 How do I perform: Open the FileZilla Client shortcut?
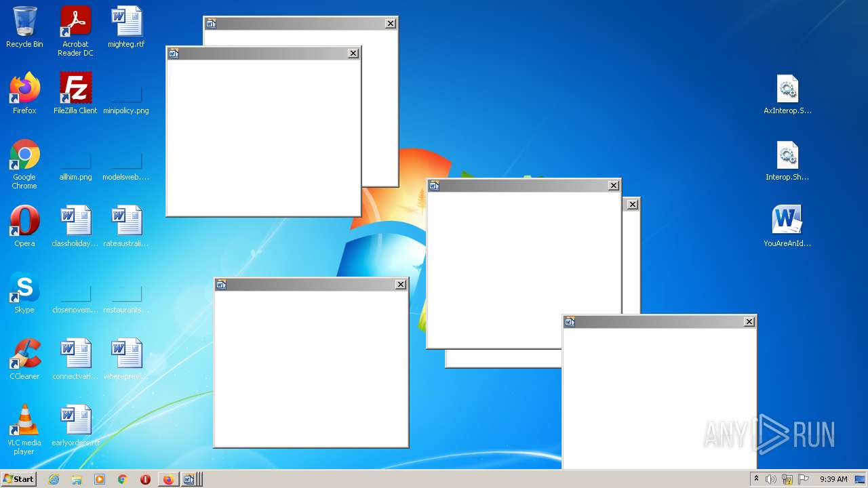pyautogui.click(x=75, y=94)
